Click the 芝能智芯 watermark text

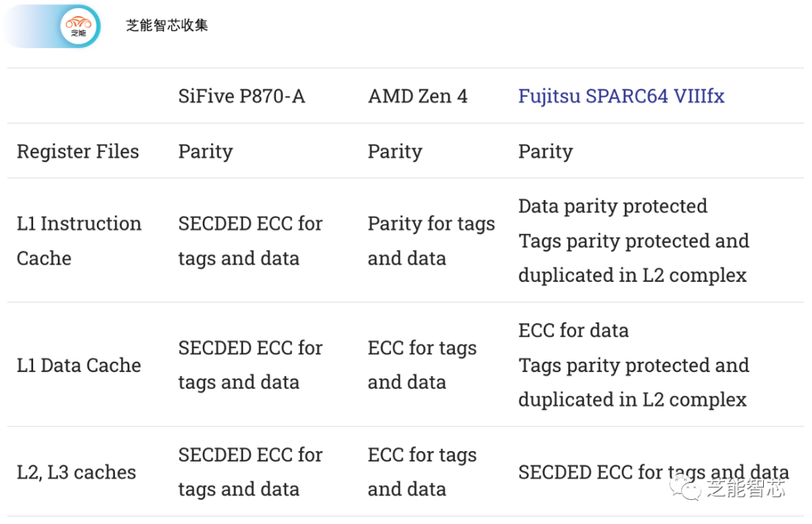746,489
